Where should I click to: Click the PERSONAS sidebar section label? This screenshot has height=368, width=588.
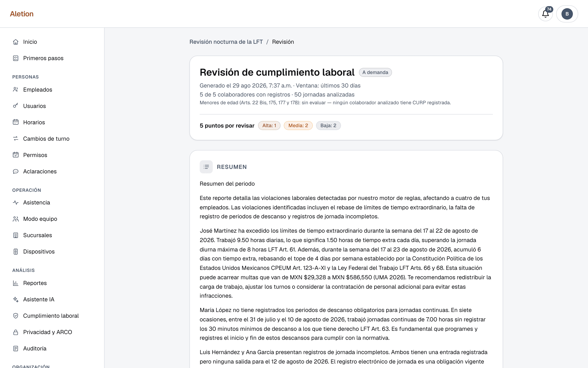click(x=26, y=77)
